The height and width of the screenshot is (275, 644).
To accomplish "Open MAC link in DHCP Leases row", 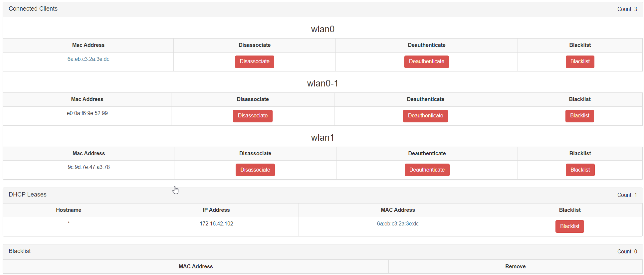I will point(398,223).
